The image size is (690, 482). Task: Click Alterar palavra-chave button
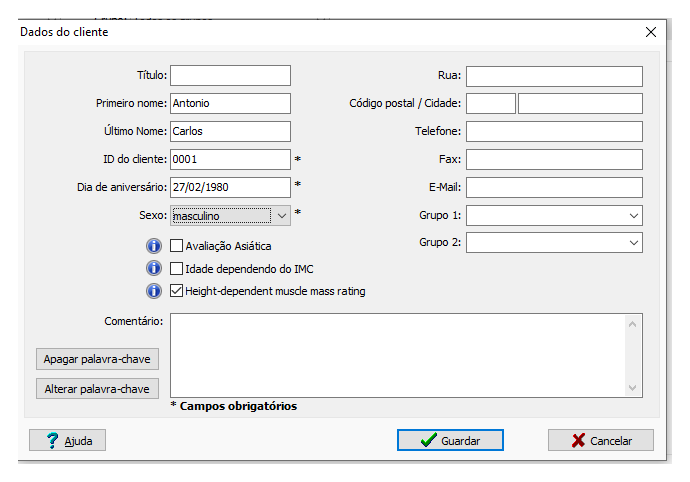[x=97, y=389]
